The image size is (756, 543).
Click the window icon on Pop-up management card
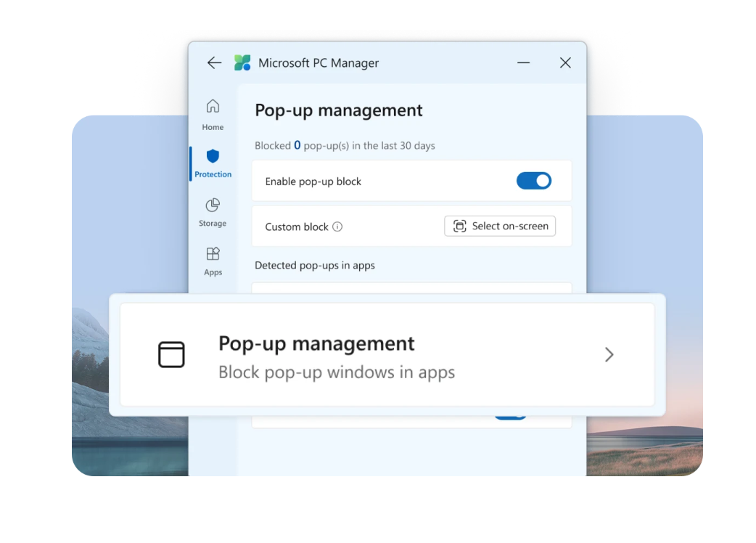coord(171,354)
